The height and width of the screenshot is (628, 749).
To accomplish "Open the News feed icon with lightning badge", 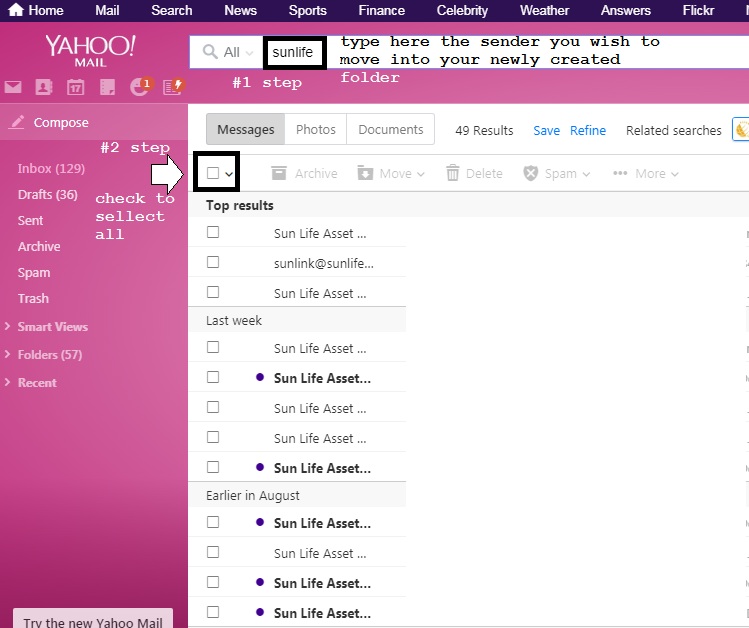I will (174, 86).
